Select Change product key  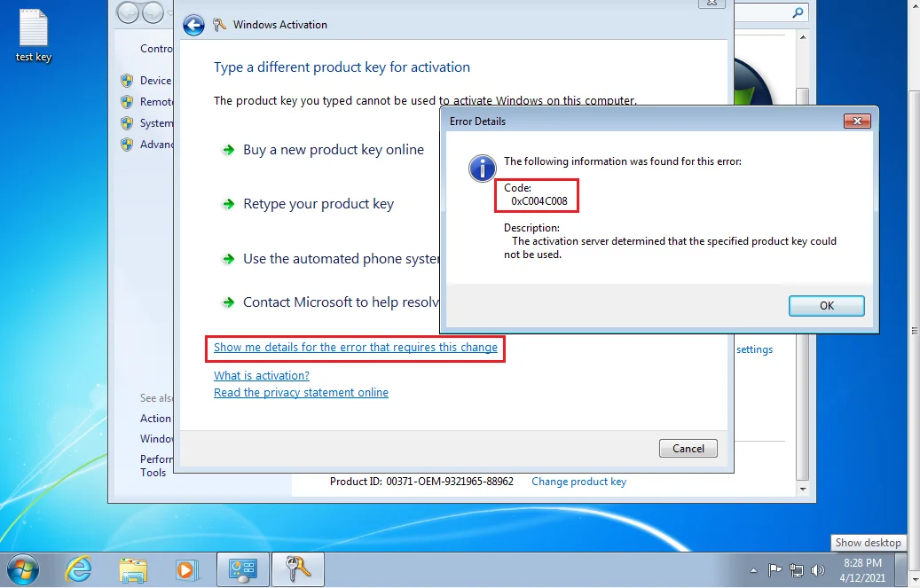tap(578, 482)
